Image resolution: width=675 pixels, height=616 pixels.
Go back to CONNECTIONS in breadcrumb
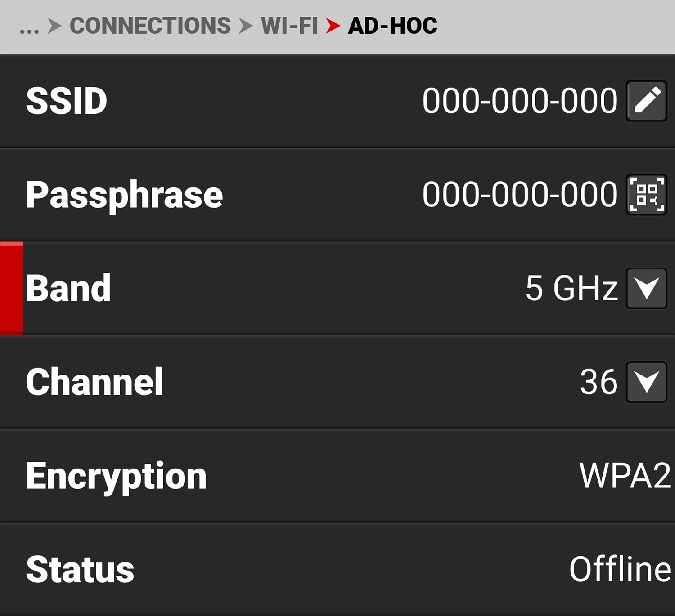pos(150,26)
